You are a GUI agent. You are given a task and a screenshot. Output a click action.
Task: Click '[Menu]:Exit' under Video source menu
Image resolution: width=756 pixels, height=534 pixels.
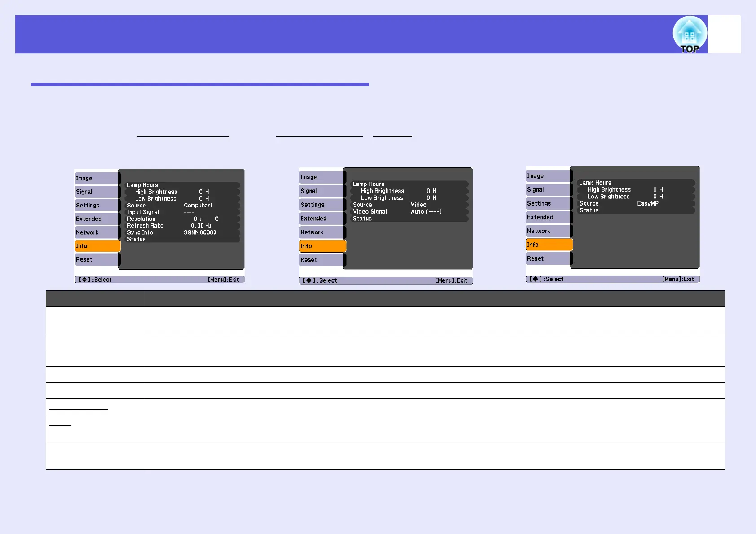(x=451, y=280)
